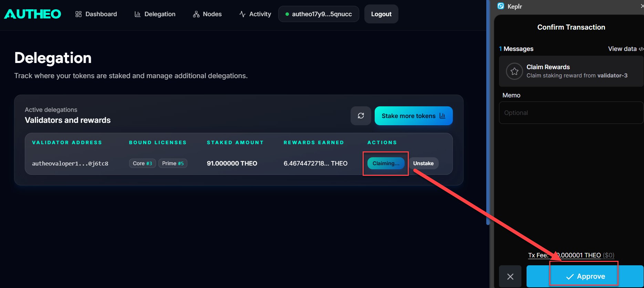Image resolution: width=644 pixels, height=288 pixels.
Task: Click rewards earned 6.4674472718... THEO
Action: click(x=315, y=163)
